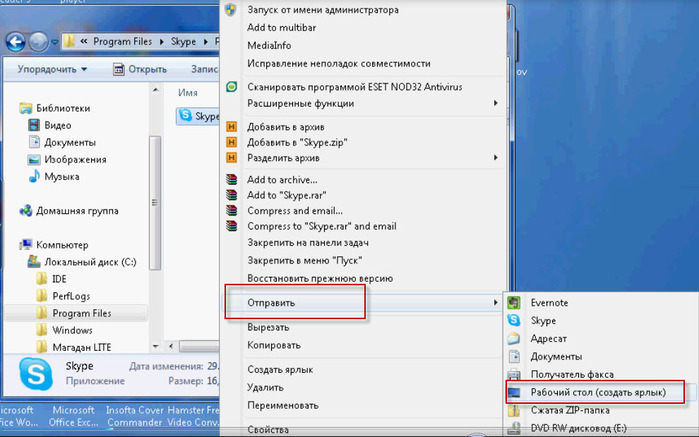
Task: Click the folder icon in address bar
Action: (x=69, y=41)
